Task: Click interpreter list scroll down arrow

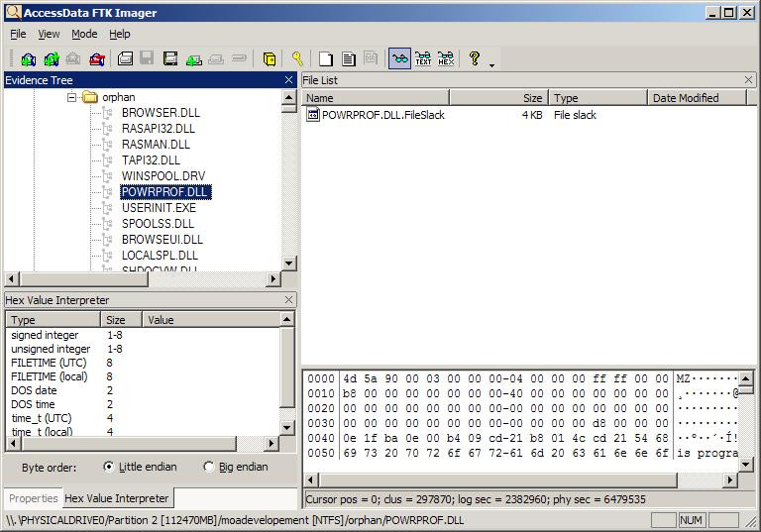Action: tap(286, 428)
